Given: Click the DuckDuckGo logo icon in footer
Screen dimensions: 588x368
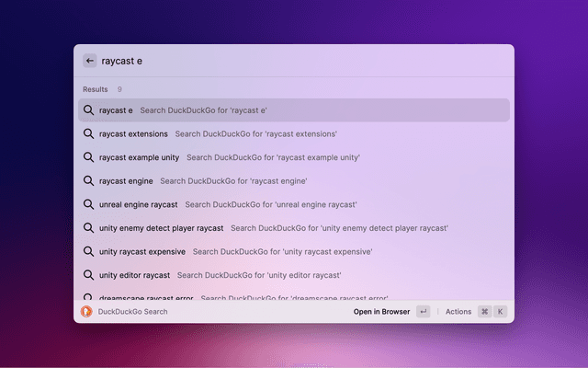Looking at the screenshot, I should [x=87, y=312].
